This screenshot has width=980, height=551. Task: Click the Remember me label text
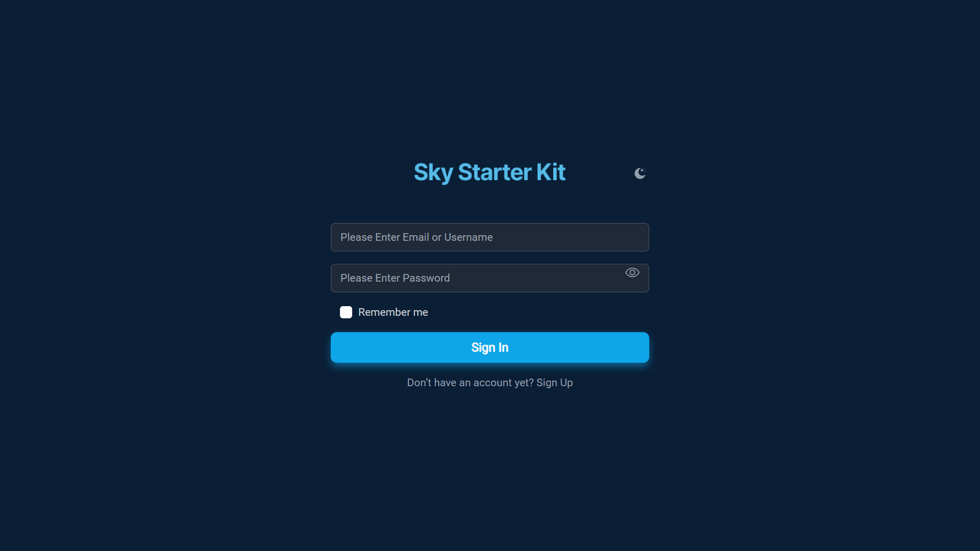point(393,312)
